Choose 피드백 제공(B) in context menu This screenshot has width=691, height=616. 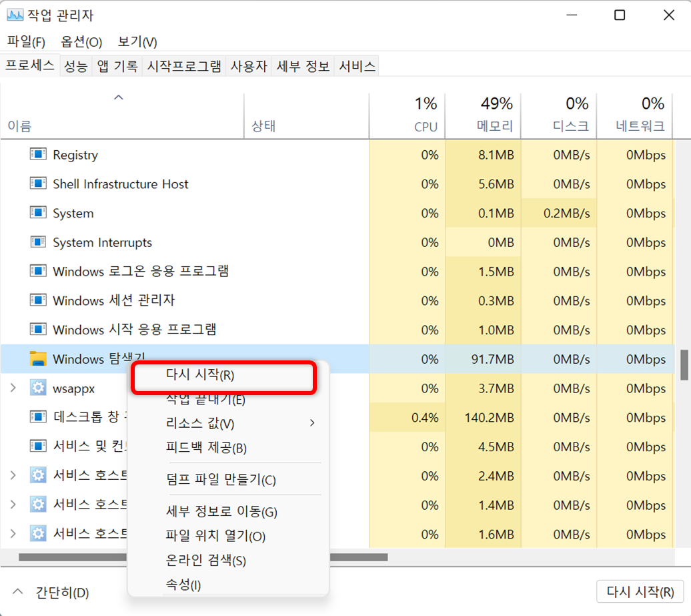(x=228, y=448)
